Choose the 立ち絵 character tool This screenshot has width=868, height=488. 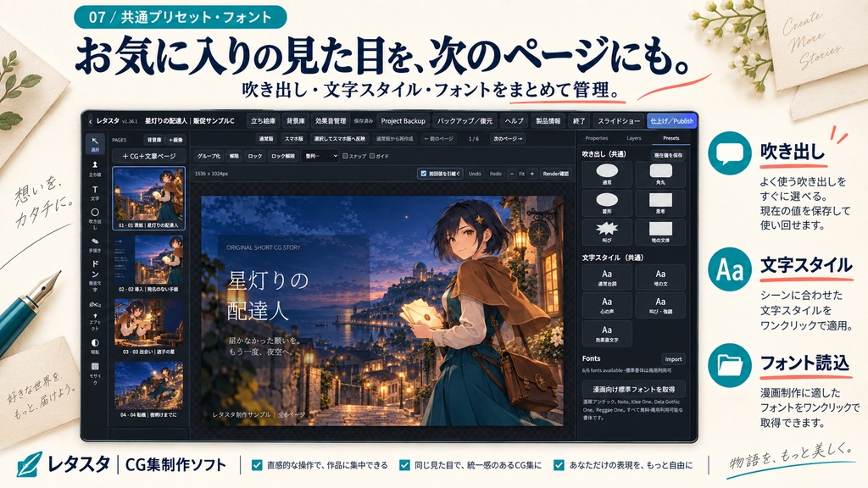pyautogui.click(x=95, y=169)
